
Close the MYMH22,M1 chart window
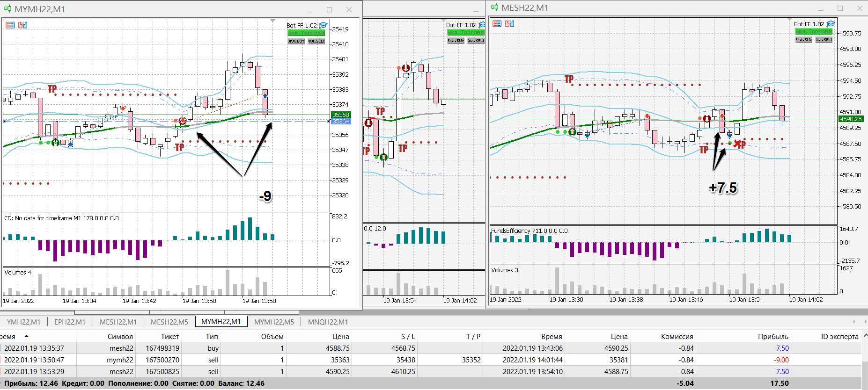349,9
